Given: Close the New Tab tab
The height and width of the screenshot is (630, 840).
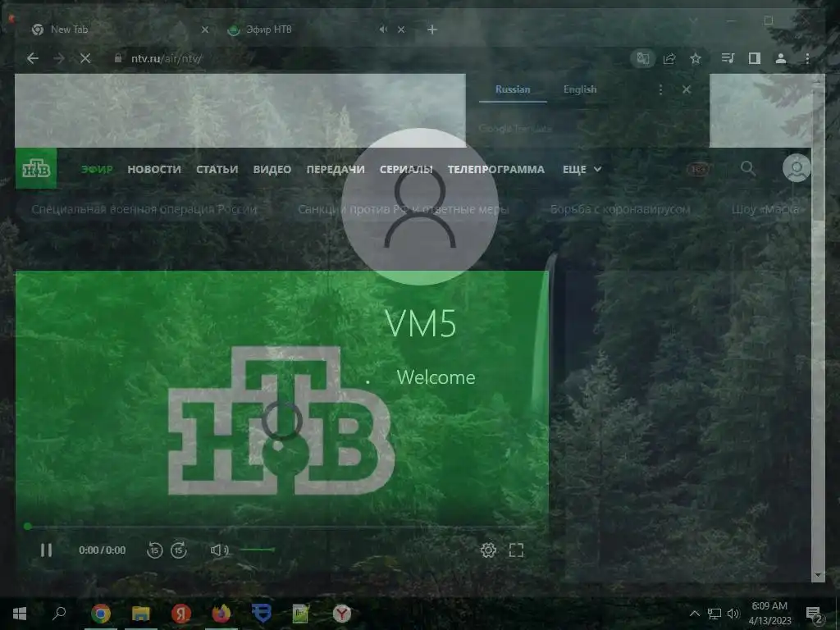Looking at the screenshot, I should pos(204,30).
